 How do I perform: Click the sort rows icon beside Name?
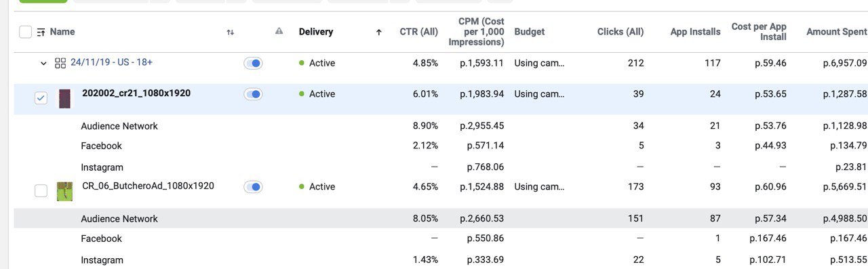(41, 32)
